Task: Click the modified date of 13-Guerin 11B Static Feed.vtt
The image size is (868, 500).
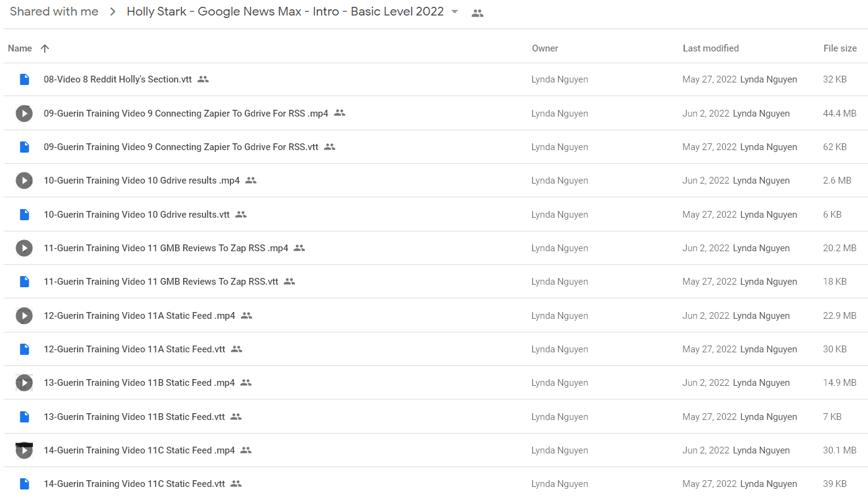Action: (709, 417)
